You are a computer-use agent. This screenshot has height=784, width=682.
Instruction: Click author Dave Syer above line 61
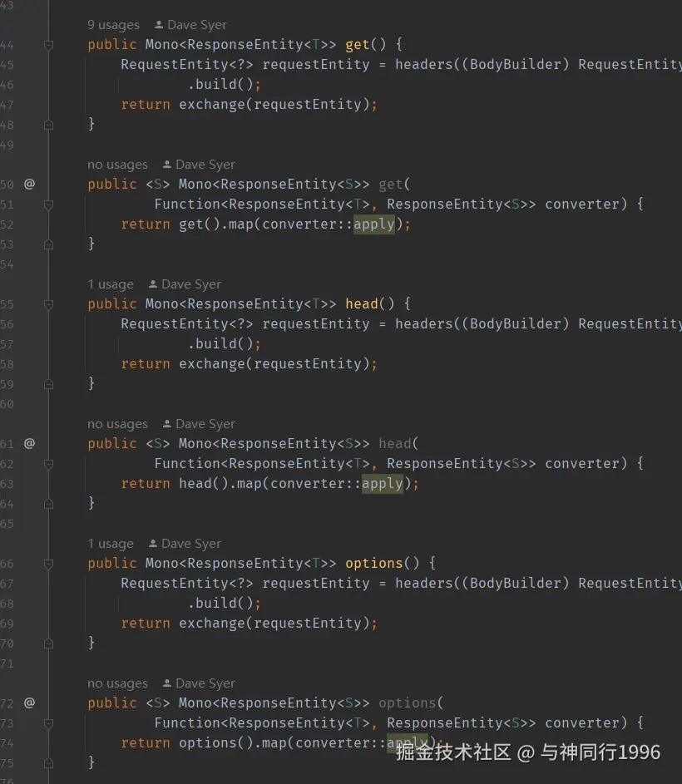point(199,424)
